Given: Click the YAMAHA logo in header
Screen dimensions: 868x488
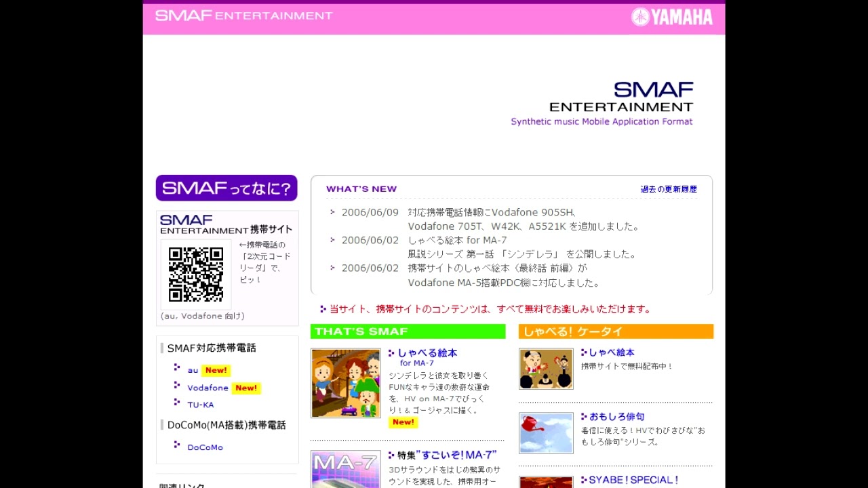Looking at the screenshot, I should pos(672,17).
